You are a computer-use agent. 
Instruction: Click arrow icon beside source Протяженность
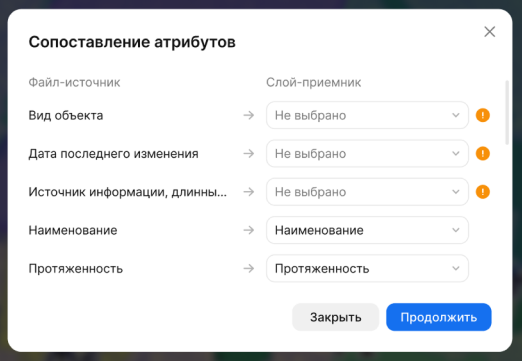[x=249, y=269]
